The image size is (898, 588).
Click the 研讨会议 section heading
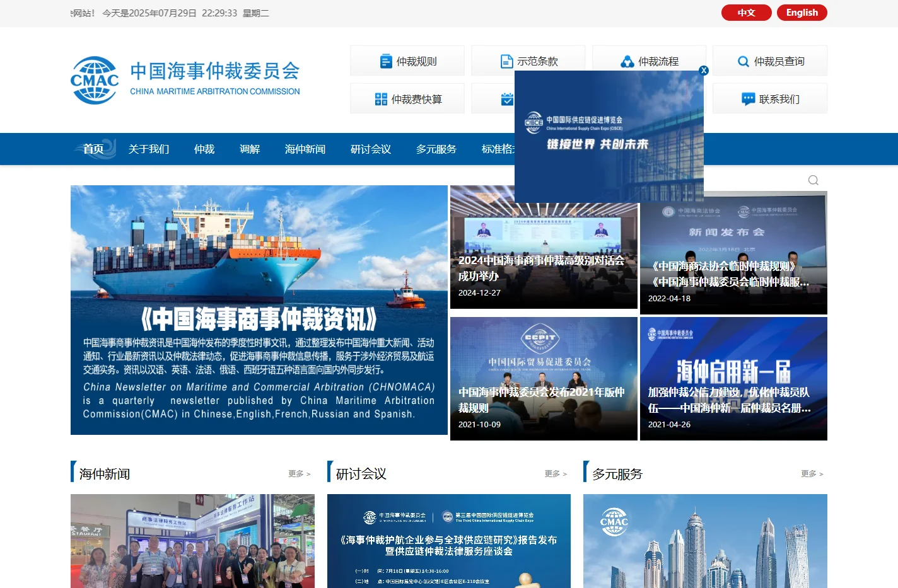pos(361,474)
